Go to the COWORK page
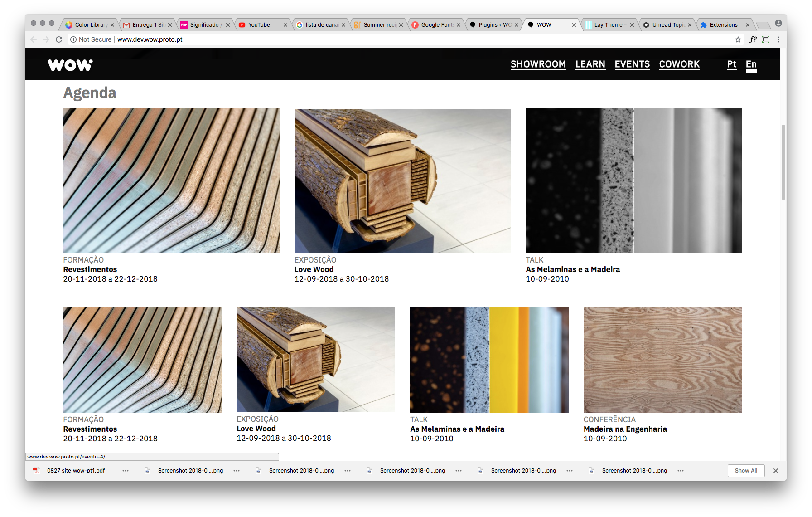The width and height of the screenshot is (812, 517). point(679,64)
